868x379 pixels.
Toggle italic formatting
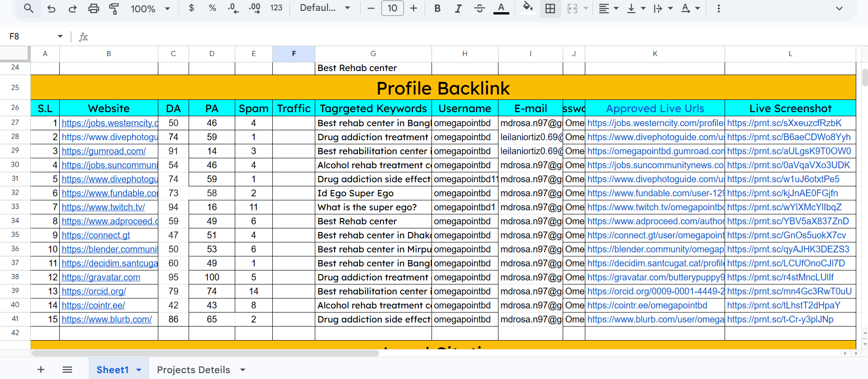(x=458, y=8)
